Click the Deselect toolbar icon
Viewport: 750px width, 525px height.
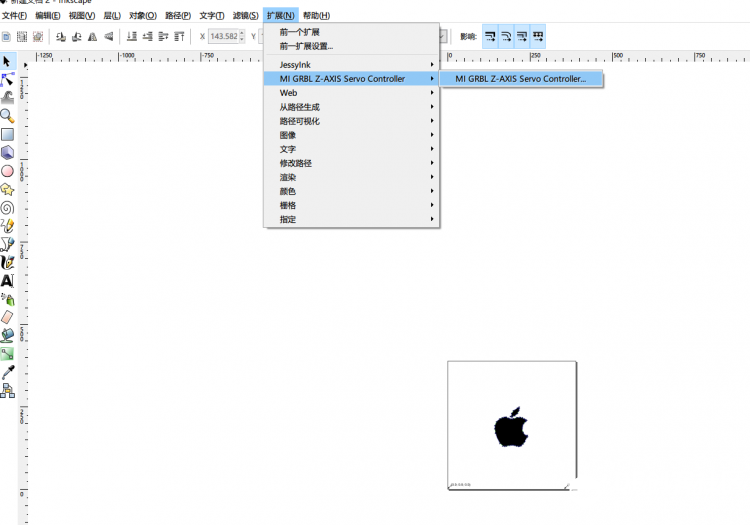(38, 36)
